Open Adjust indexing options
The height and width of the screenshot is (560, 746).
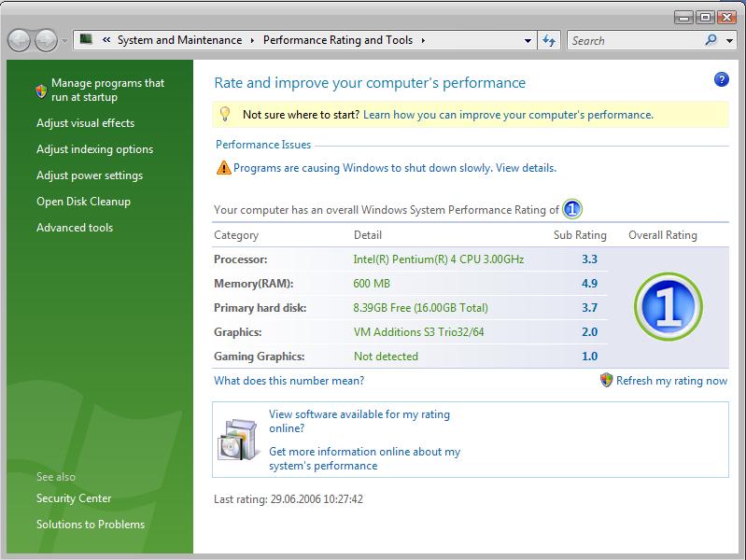pyautogui.click(x=94, y=149)
